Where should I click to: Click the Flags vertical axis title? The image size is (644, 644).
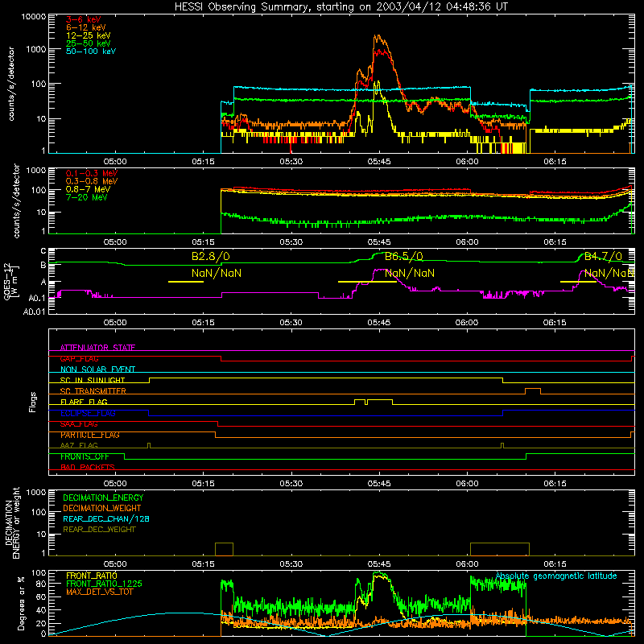coord(33,402)
